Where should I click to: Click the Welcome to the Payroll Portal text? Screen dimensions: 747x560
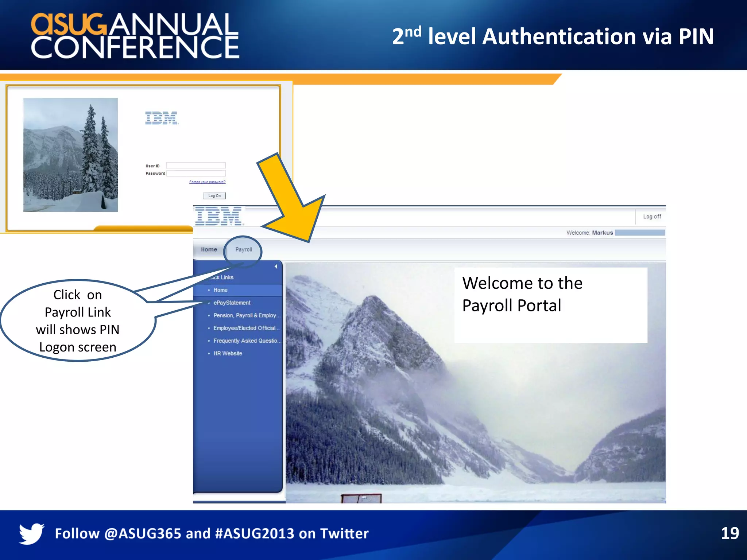tap(522, 294)
